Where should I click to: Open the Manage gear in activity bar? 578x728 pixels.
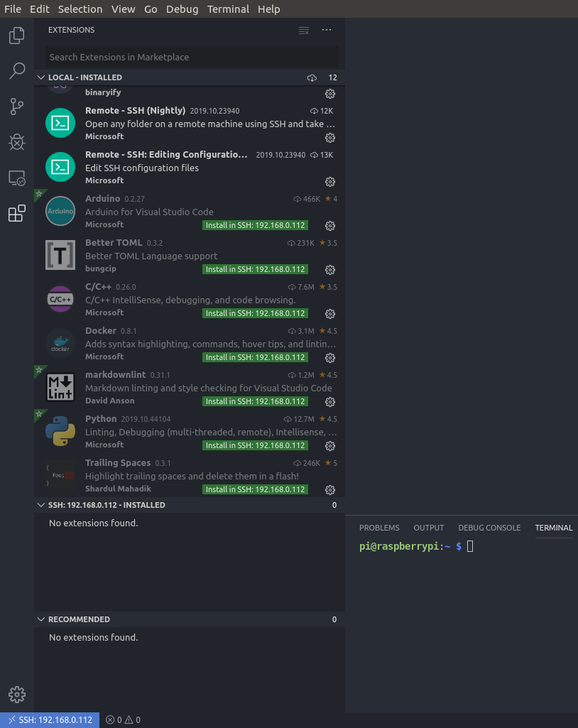[17, 695]
